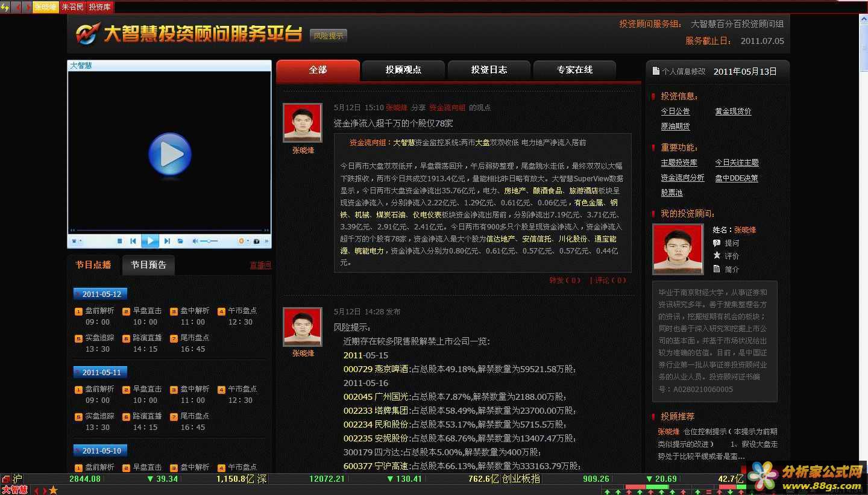
Task: Click 评论(0) on first post
Action: coord(610,280)
